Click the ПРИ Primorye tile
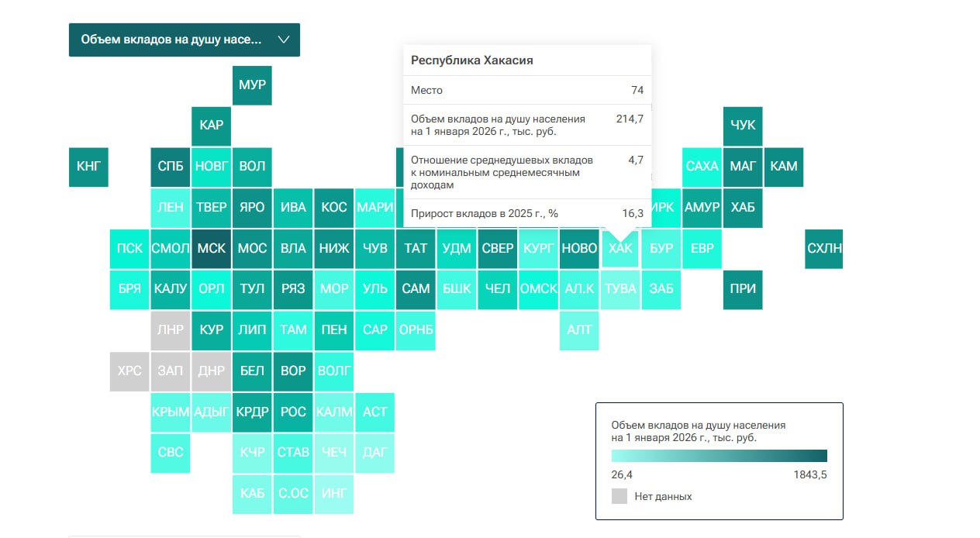The height and width of the screenshot is (538, 980). pyautogui.click(x=743, y=289)
